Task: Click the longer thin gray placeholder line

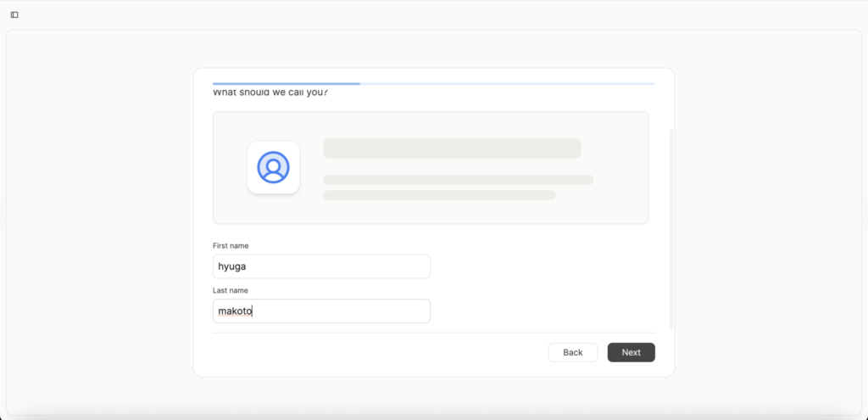Action: (458, 180)
